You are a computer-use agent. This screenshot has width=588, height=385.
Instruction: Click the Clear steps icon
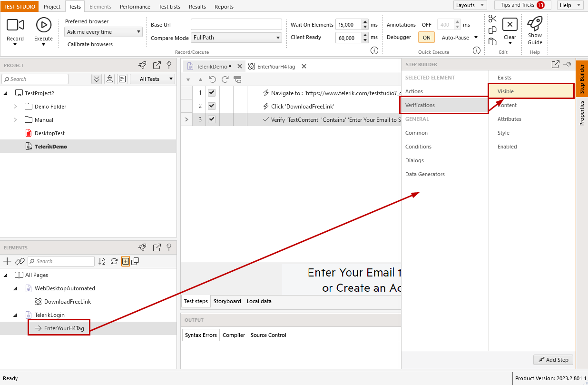(510, 25)
